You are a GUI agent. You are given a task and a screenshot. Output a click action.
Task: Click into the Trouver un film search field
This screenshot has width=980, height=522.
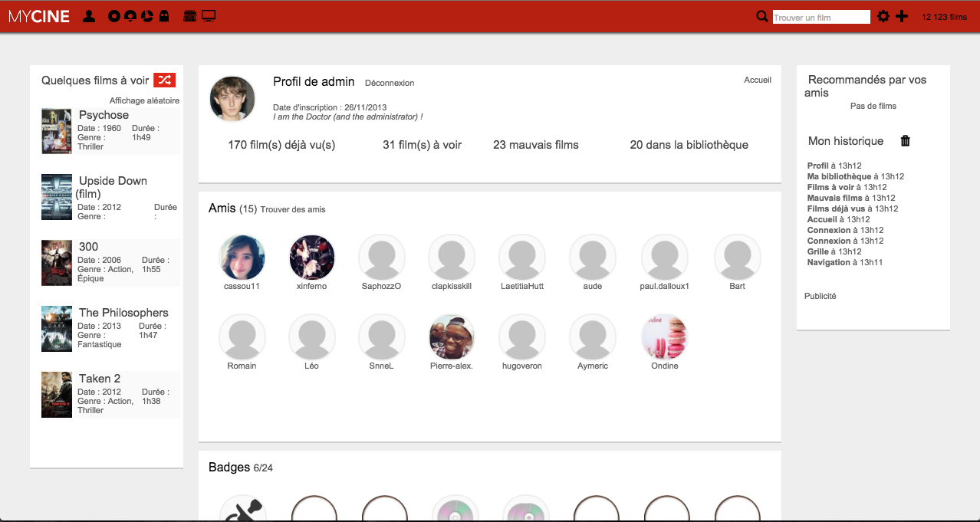point(821,17)
